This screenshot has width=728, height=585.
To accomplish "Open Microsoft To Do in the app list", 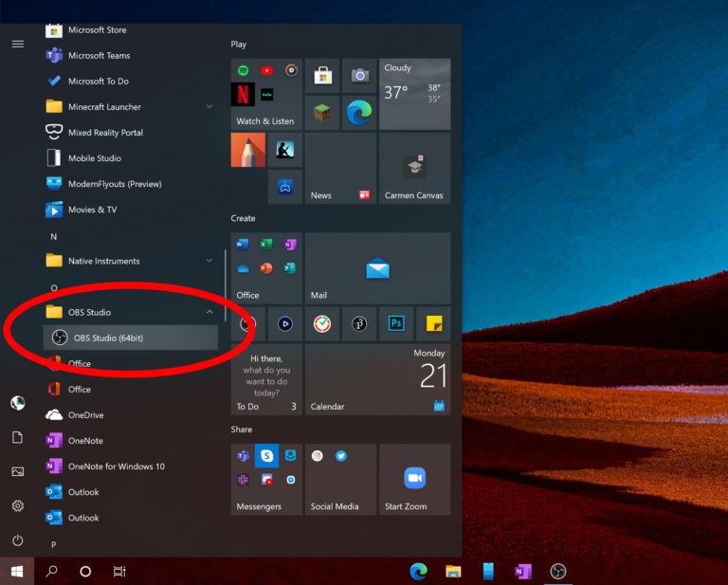I will click(130, 82).
